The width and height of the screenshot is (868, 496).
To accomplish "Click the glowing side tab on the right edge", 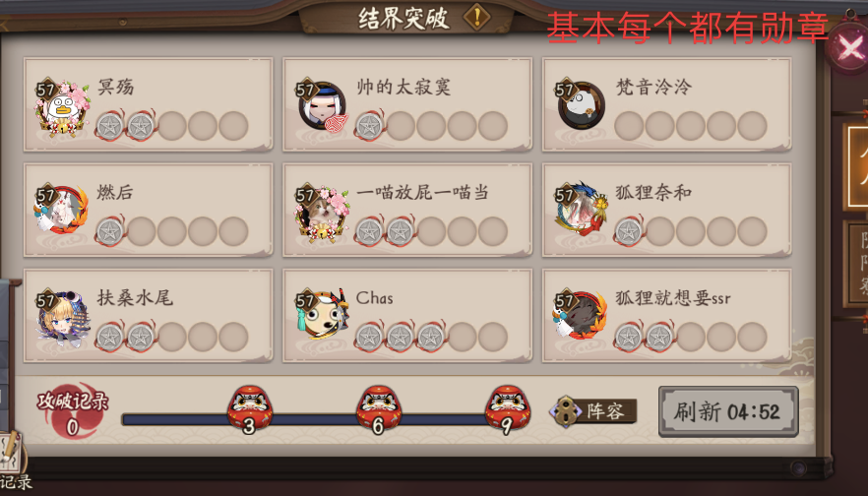I will pos(856,166).
